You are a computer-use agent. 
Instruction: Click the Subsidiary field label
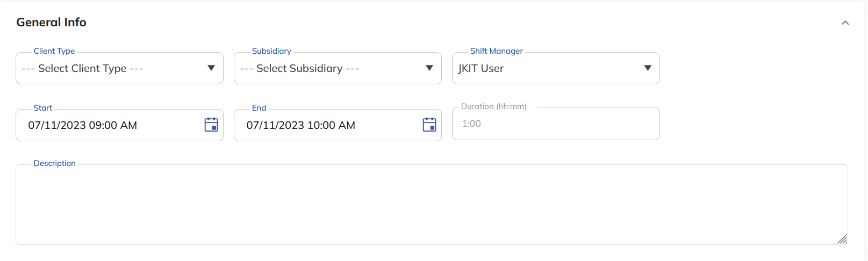tap(271, 51)
